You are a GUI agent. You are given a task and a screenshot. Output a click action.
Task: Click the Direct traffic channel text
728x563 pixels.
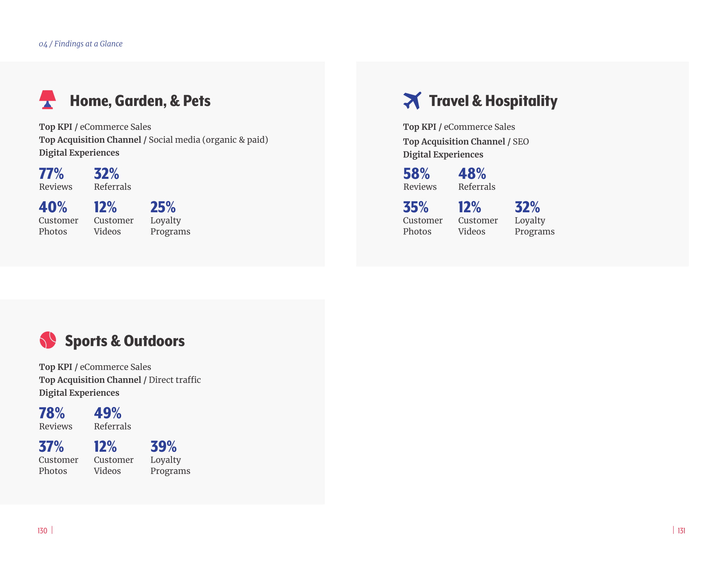174,380
